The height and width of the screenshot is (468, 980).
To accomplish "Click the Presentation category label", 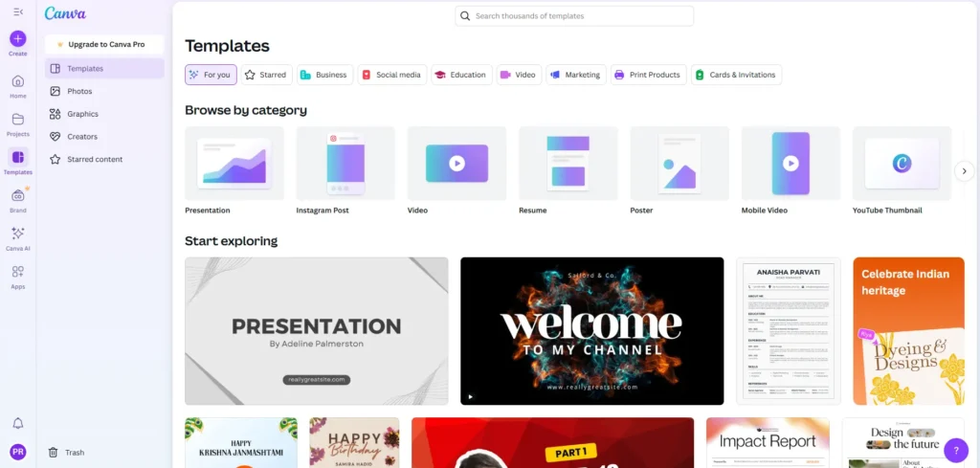I will click(x=208, y=211).
